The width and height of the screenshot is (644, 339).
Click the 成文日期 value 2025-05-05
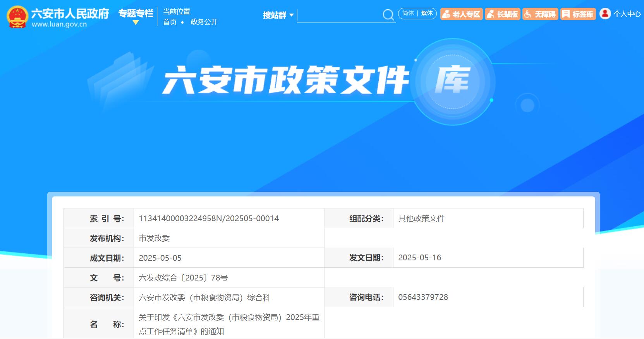click(x=160, y=258)
